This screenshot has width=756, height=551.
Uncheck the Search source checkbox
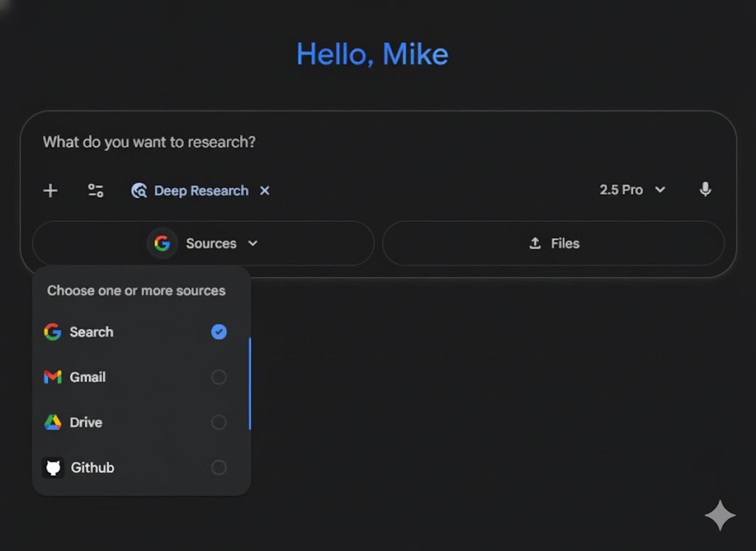(x=219, y=332)
